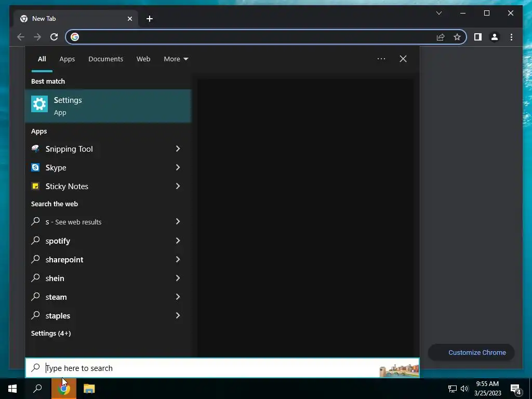This screenshot has height=399, width=532.
Task: Open the Windows Start menu
Action: (x=12, y=389)
